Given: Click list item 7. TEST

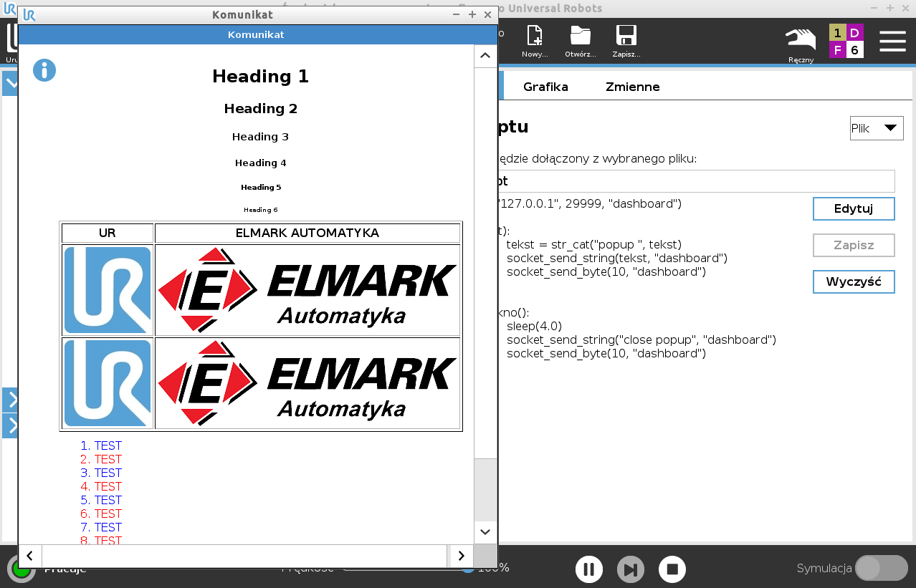Looking at the screenshot, I should (101, 527).
